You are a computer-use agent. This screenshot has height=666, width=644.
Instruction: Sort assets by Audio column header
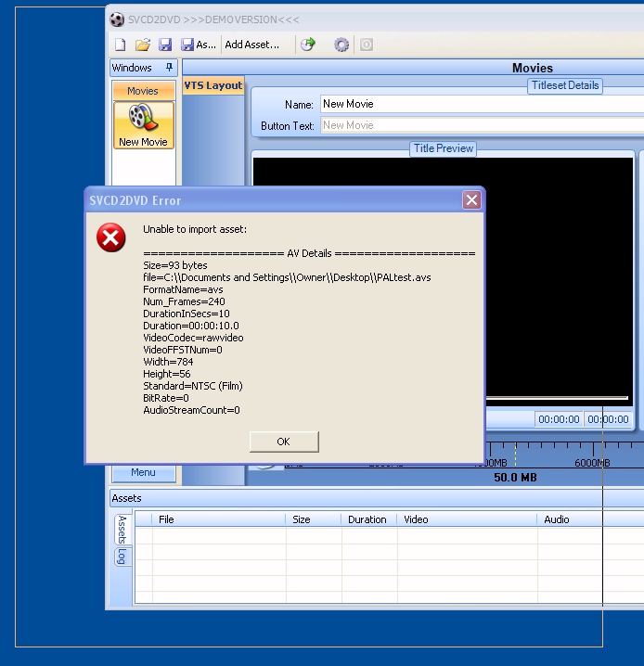click(590, 519)
